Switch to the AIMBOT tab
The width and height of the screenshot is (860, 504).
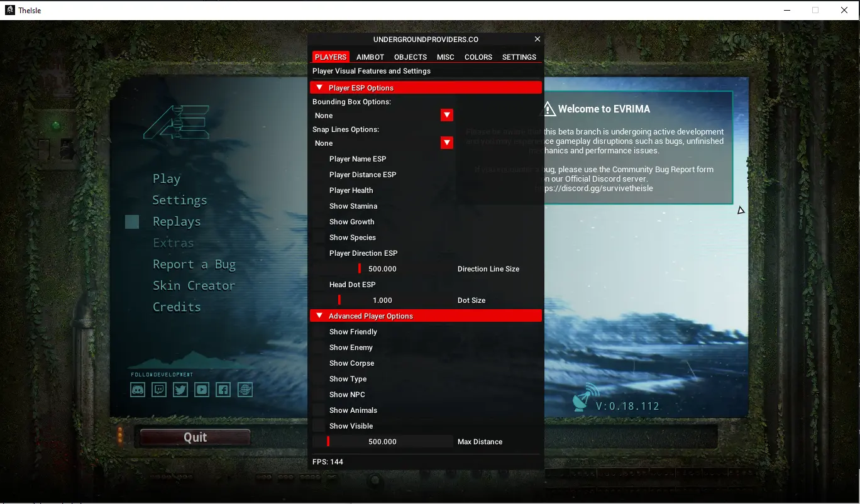pyautogui.click(x=370, y=57)
